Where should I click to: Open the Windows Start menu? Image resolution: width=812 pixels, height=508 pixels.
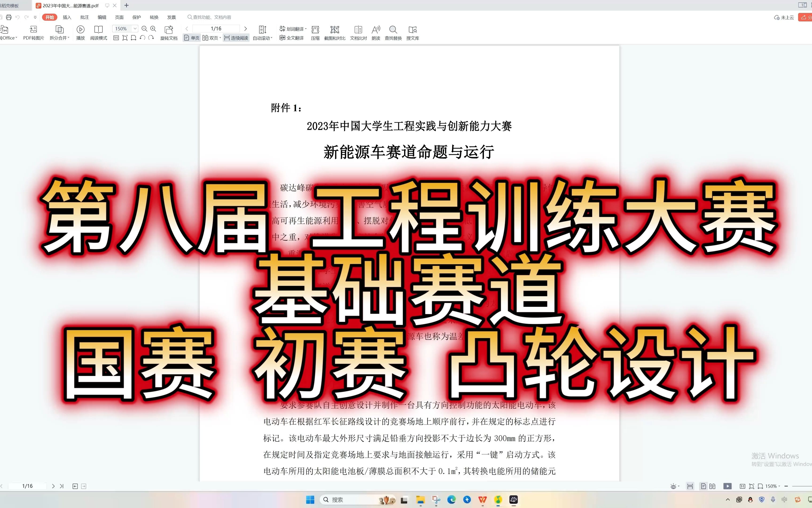click(x=310, y=500)
